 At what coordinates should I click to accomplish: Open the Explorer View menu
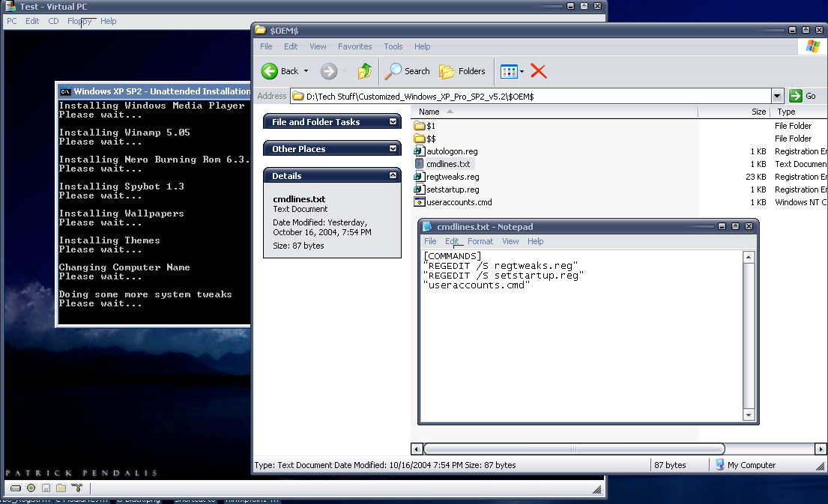pos(318,46)
